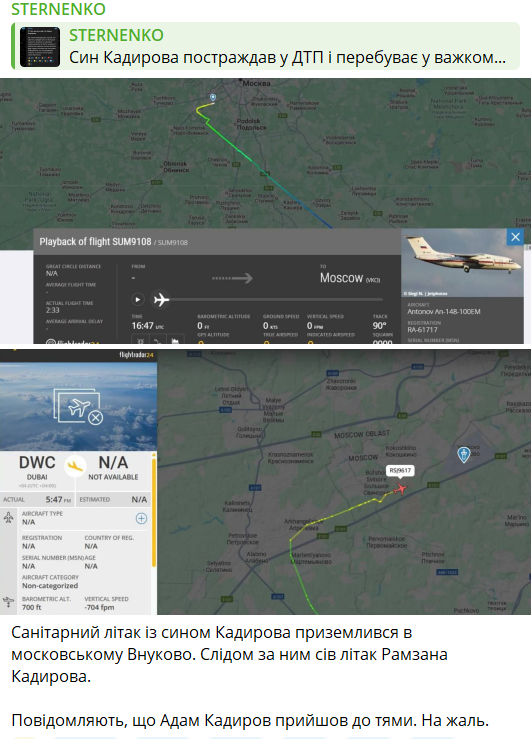
Task: Click the reply message thumbnail image
Action: pos(40,46)
